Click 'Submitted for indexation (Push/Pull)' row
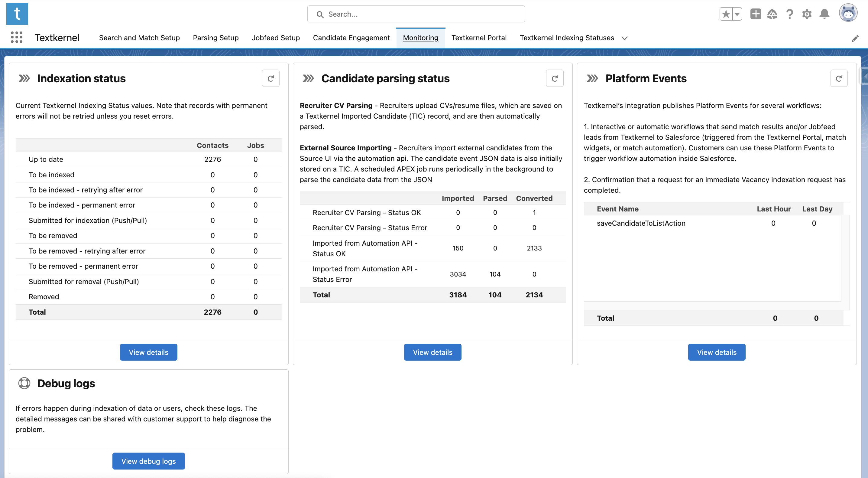The image size is (868, 478). click(149, 221)
